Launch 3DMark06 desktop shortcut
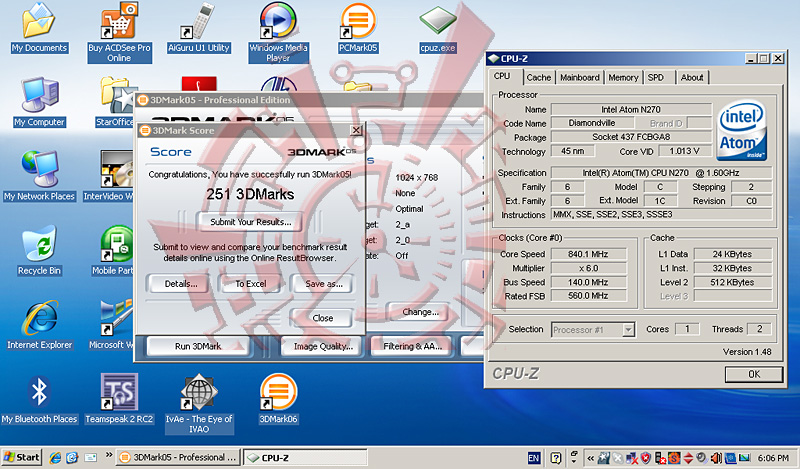800x469 pixels. click(x=278, y=399)
